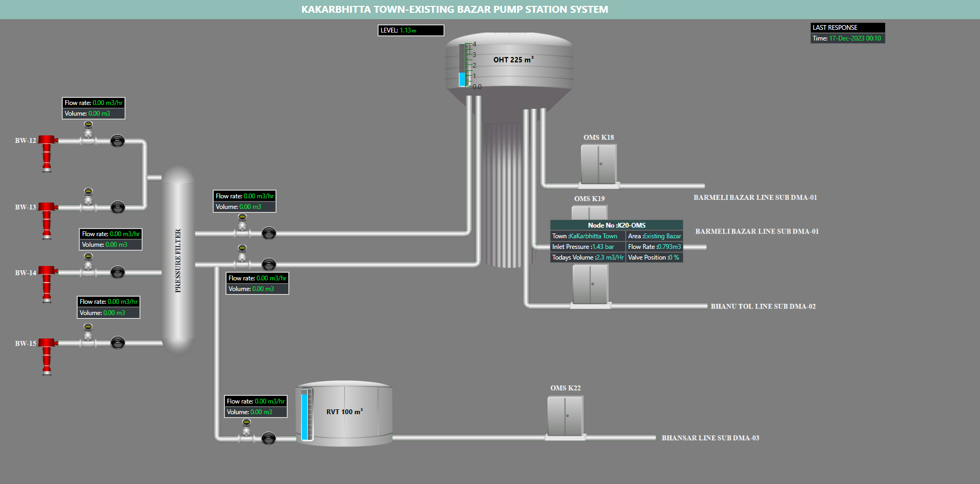This screenshot has width=980, height=484.
Task: Click the RVT tank blue level bar
Action: tap(305, 415)
